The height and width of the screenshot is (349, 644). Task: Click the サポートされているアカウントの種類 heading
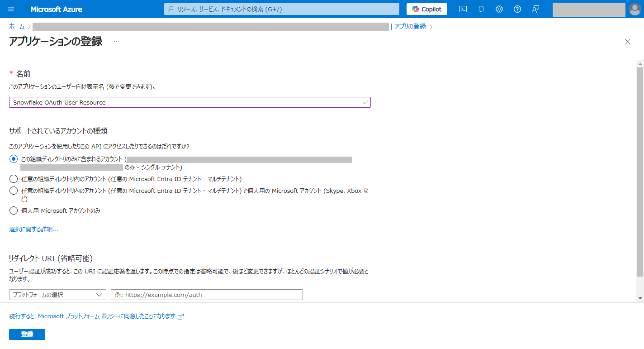pos(58,131)
